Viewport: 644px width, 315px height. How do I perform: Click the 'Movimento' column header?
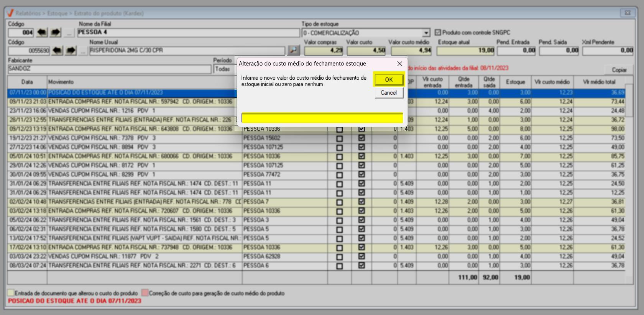coord(61,82)
